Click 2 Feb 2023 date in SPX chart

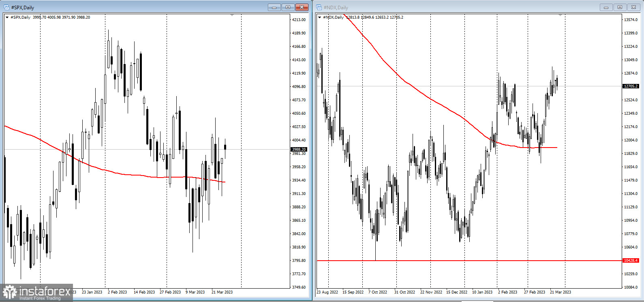tap(117, 292)
